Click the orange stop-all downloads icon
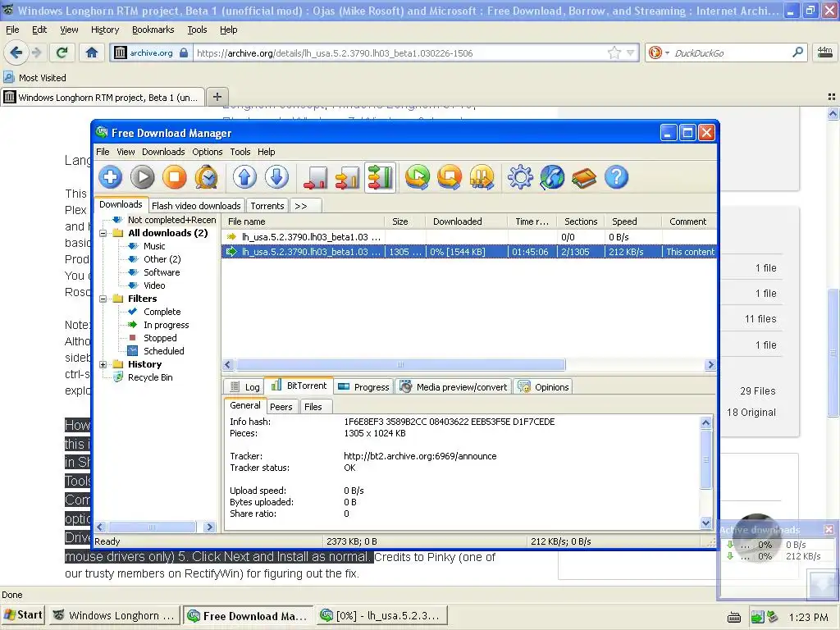 tap(450, 177)
